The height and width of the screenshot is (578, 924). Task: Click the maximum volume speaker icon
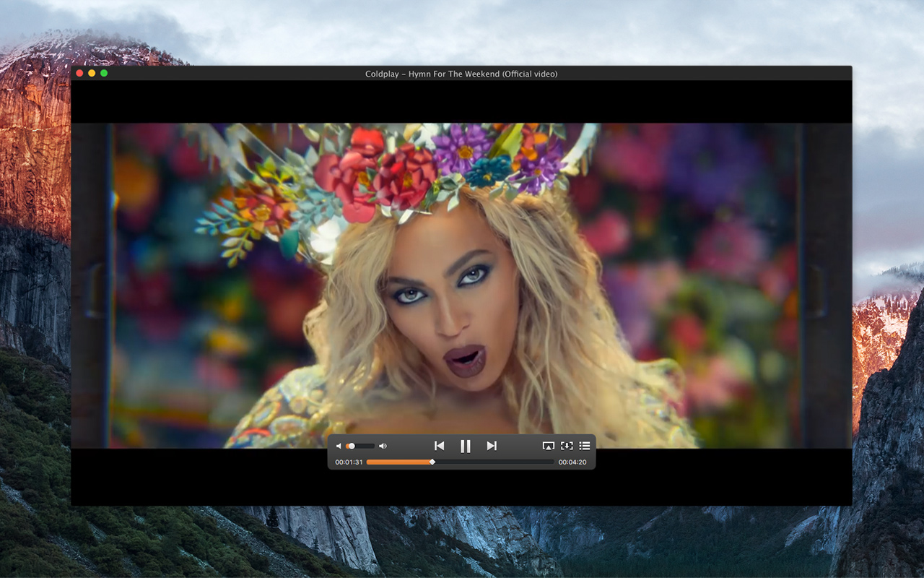pos(383,446)
